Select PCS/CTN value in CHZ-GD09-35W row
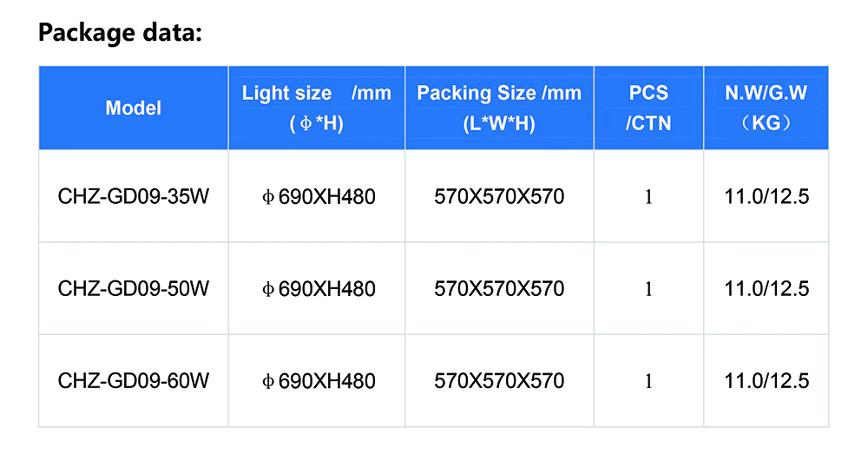This screenshot has height=474, width=868. coord(648,198)
